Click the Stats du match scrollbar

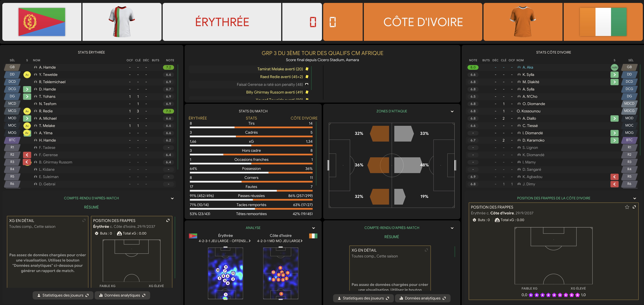coord(316,154)
